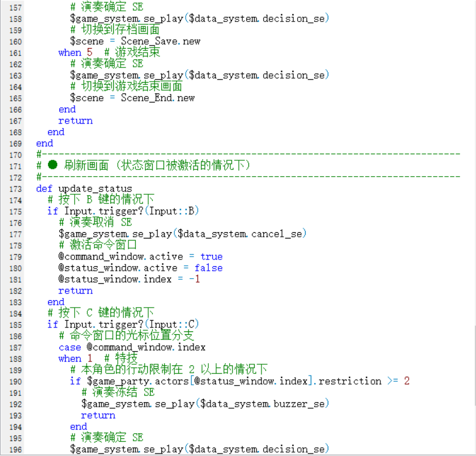The height and width of the screenshot is (456, 476).
Task: Click 'when 5' on line 161
Action: 75,53
